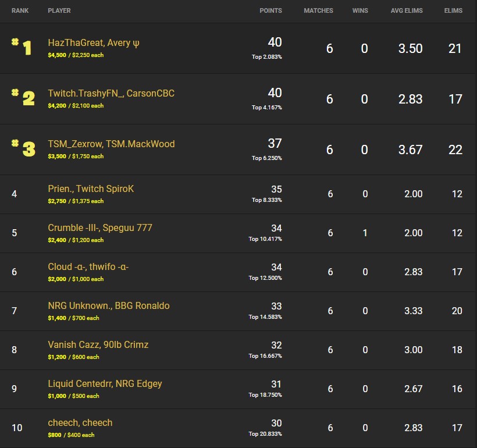Open NRG Unknown., BBG Ronaldo team link
The width and height of the screenshot is (477, 448).
pos(109,305)
